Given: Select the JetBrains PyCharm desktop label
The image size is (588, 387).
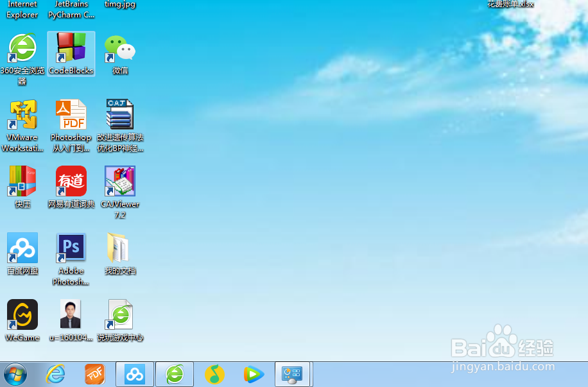Looking at the screenshot, I should [71, 10].
